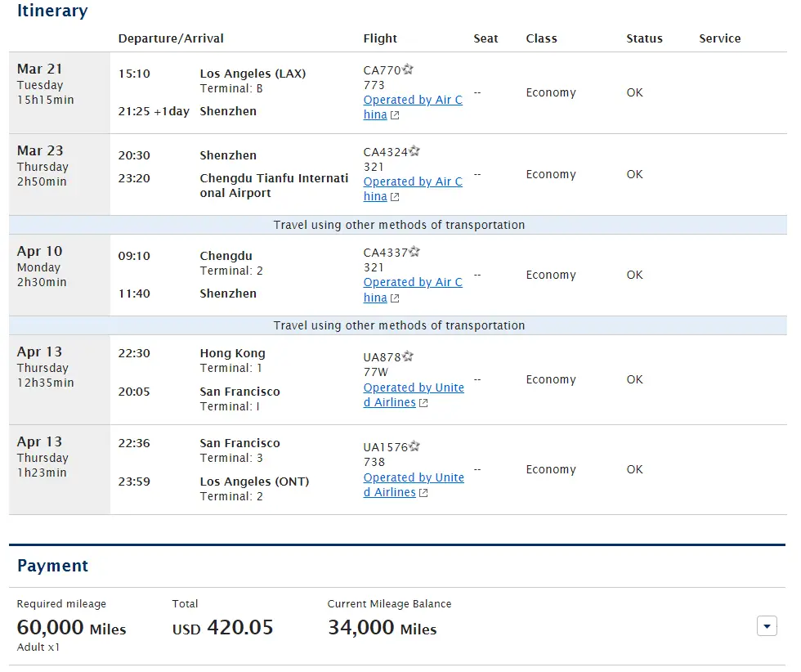
Task: Click the 'Flight' column header
Action: (x=380, y=38)
